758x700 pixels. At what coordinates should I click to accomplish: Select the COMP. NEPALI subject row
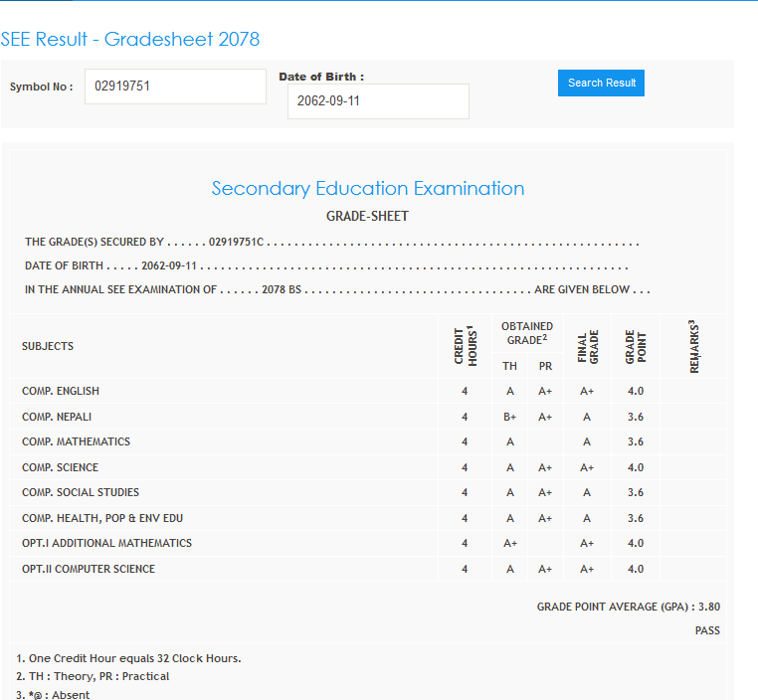click(x=57, y=417)
